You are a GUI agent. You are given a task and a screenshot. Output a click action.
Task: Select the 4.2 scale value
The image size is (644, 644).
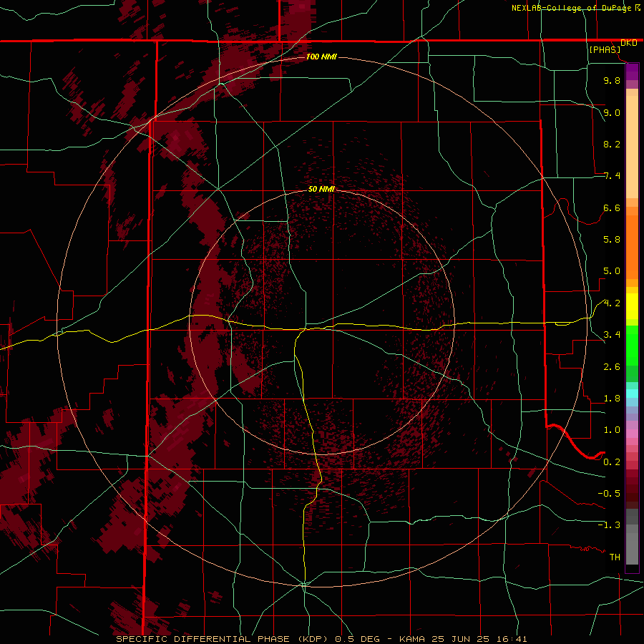tap(612, 303)
